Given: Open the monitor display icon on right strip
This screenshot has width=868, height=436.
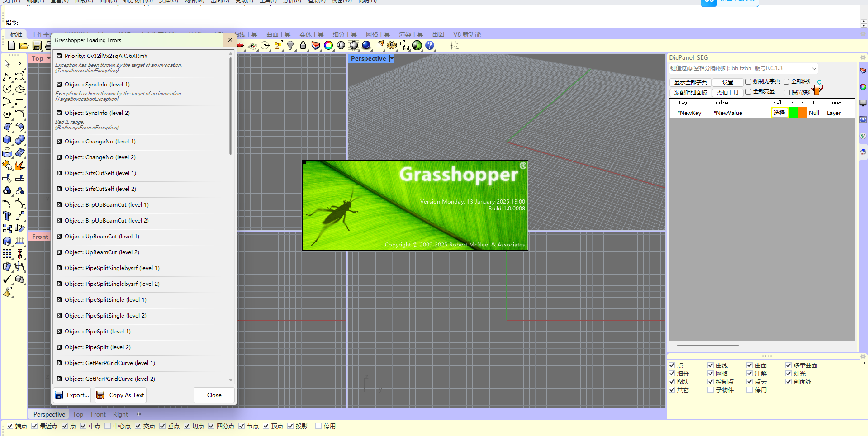Looking at the screenshot, I should tap(863, 103).
